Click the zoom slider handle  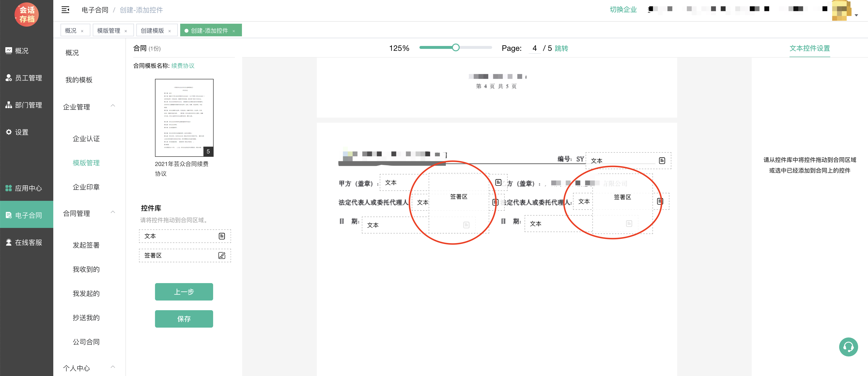[x=456, y=47]
